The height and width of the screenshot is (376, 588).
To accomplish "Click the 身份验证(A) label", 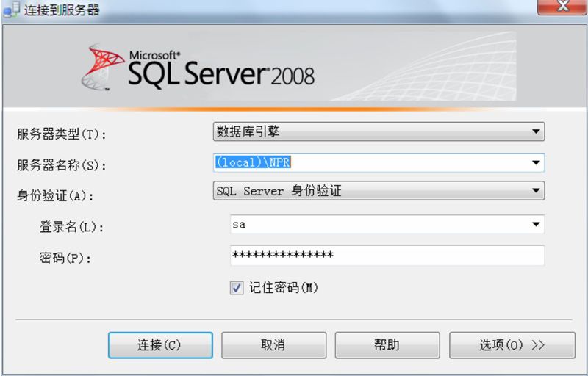I will [55, 195].
